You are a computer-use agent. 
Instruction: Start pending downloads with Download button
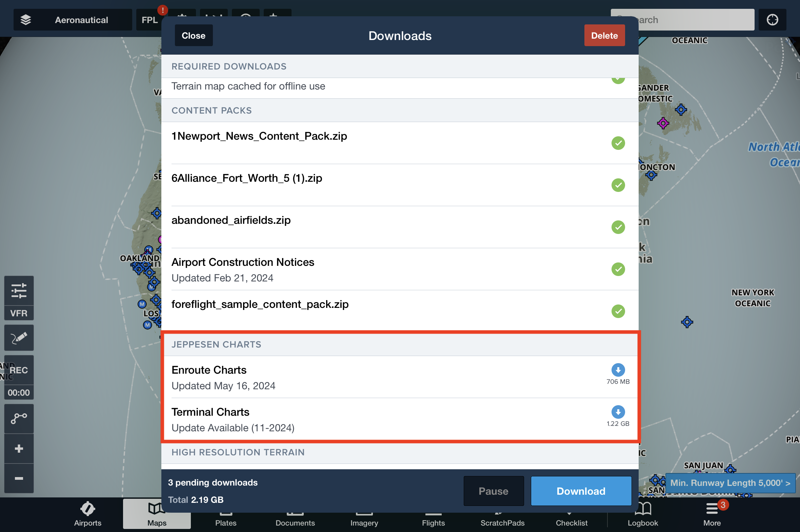click(581, 491)
